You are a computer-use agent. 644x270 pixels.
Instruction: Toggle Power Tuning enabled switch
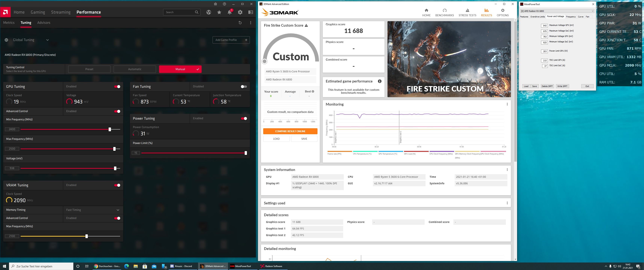click(x=244, y=118)
